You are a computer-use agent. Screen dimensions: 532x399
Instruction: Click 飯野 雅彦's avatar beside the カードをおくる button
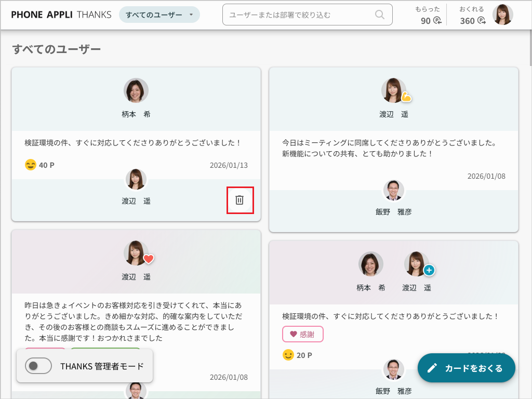pos(394,369)
